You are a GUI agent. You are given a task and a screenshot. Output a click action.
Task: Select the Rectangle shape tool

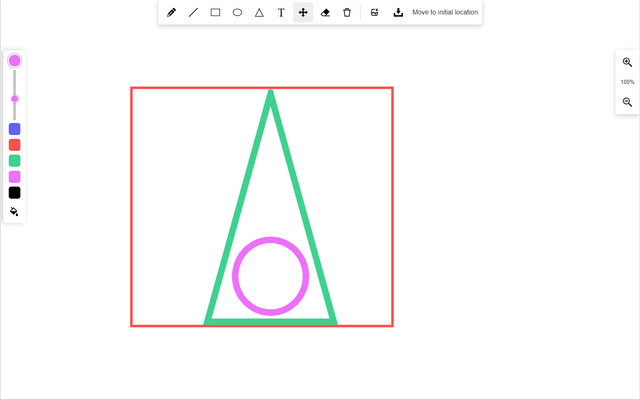coord(216,13)
